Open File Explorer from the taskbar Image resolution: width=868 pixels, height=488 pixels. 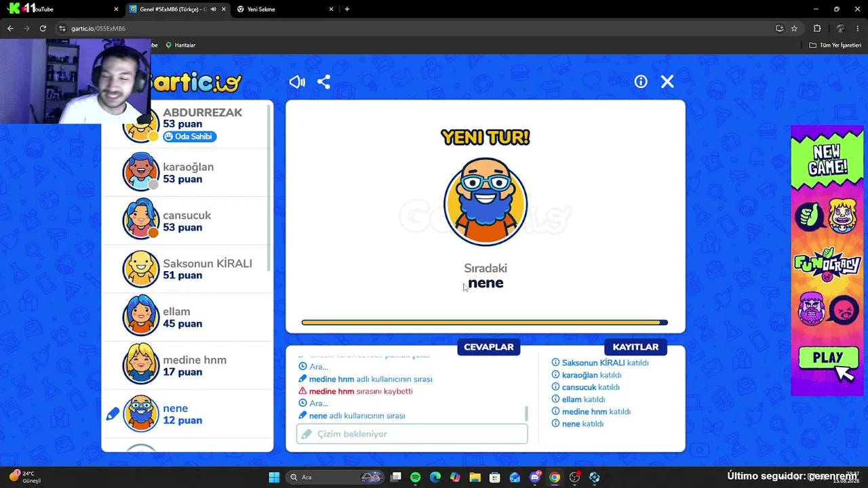[475, 477]
